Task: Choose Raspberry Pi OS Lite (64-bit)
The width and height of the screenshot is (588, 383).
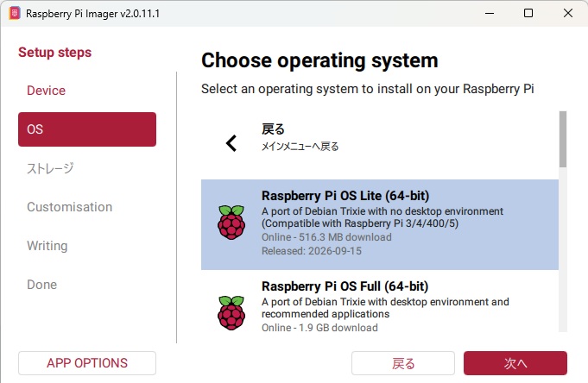Action: (380, 224)
